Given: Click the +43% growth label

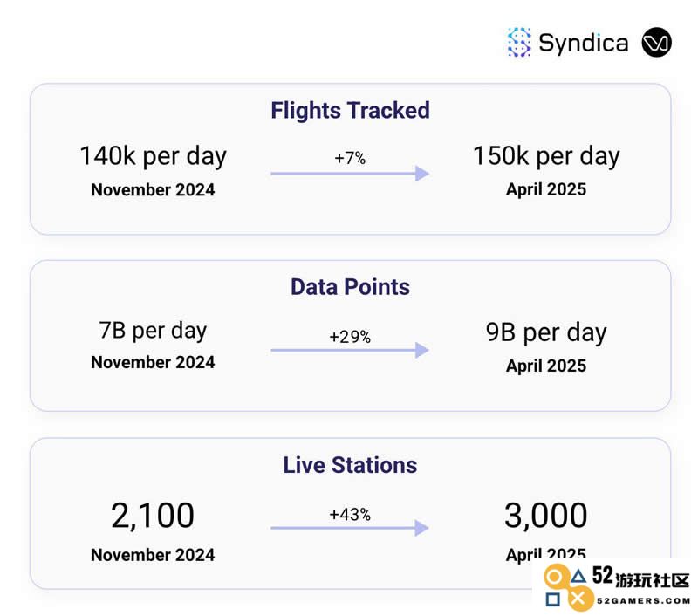Looking at the screenshot, I should [350, 515].
